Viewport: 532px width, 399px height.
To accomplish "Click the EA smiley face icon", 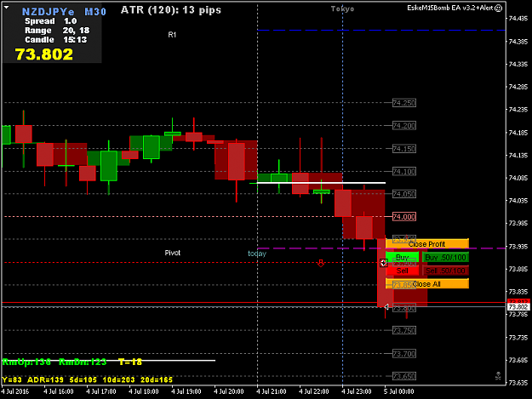I will coord(499,9).
